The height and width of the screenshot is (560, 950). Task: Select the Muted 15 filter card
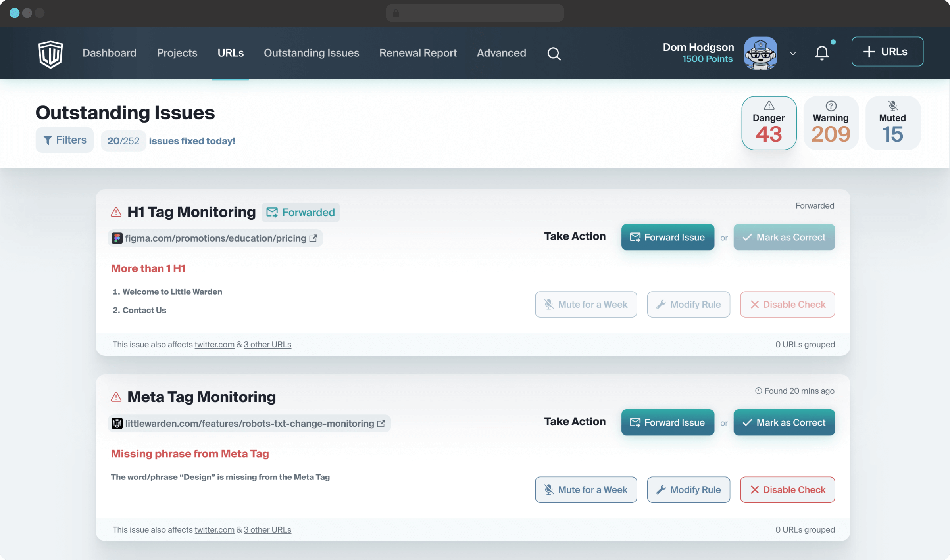click(x=892, y=123)
